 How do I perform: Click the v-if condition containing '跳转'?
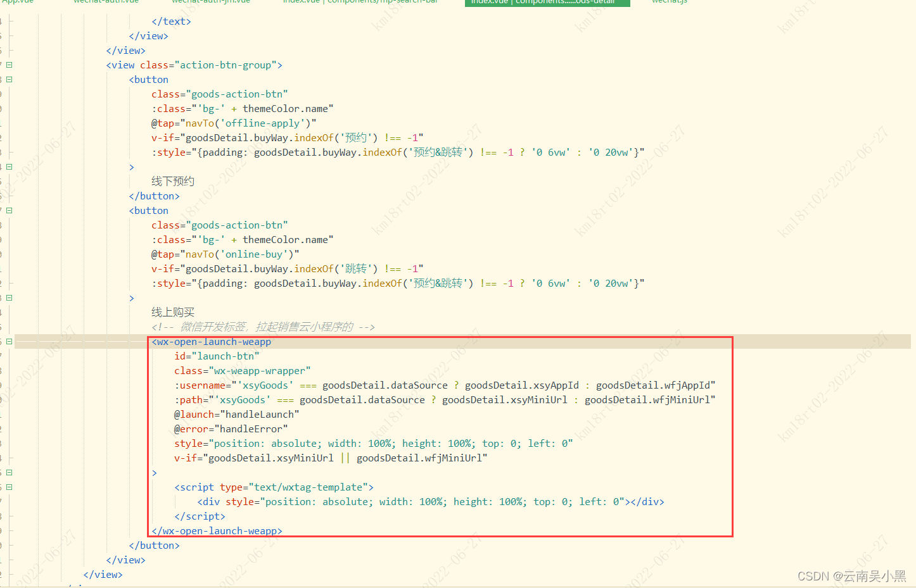click(288, 268)
